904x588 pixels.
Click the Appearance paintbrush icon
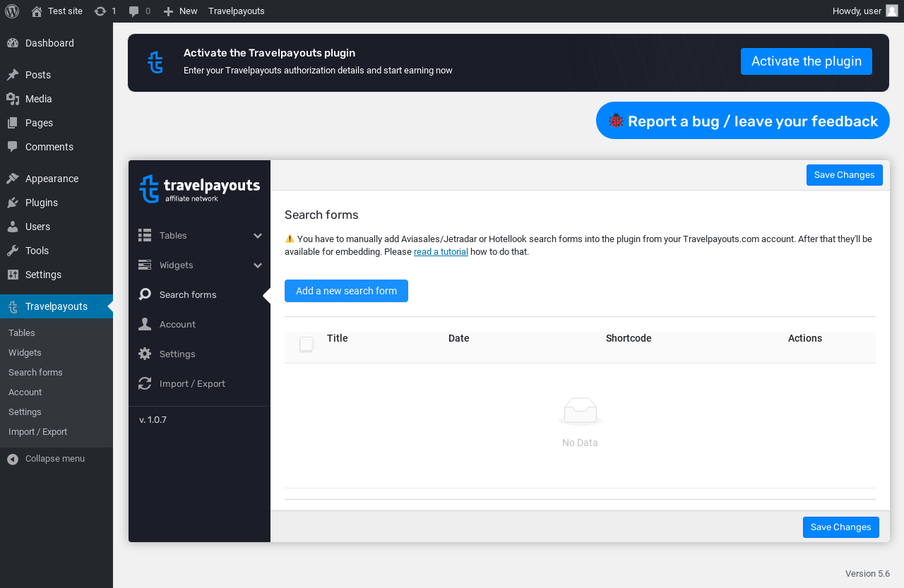click(x=13, y=179)
